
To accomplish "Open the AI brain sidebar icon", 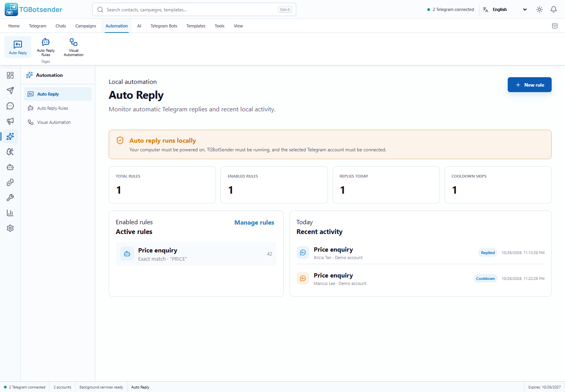I will 10,152.
